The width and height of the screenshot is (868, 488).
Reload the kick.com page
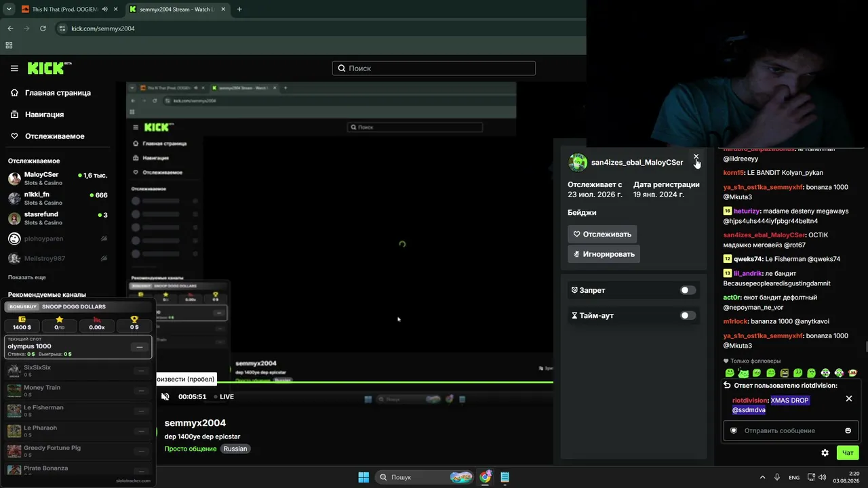tap(43, 28)
